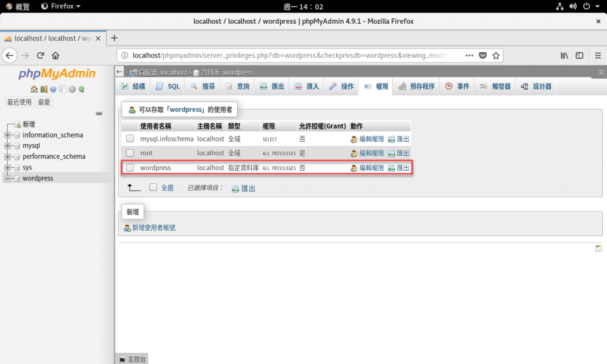This screenshot has width=607, height=364.
Task: Open the 結構 tab
Action: click(x=133, y=87)
